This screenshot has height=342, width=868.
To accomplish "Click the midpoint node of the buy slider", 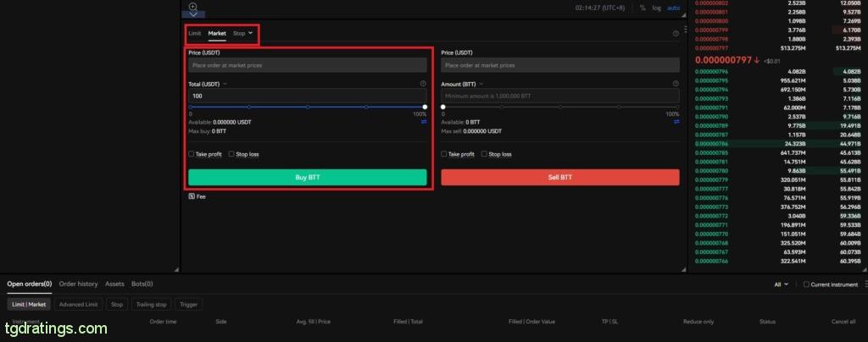I will (307, 107).
